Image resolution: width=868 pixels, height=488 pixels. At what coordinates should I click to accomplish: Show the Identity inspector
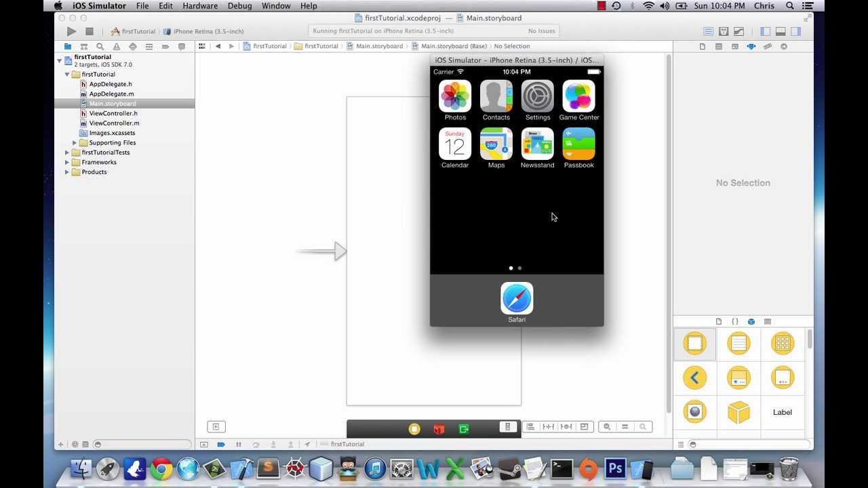pos(735,46)
